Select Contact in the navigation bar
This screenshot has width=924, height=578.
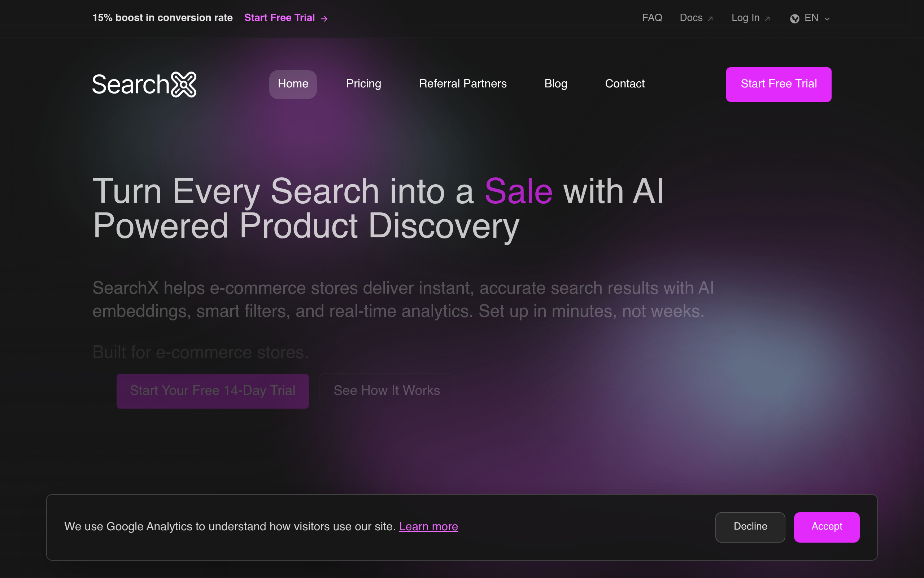pos(625,84)
